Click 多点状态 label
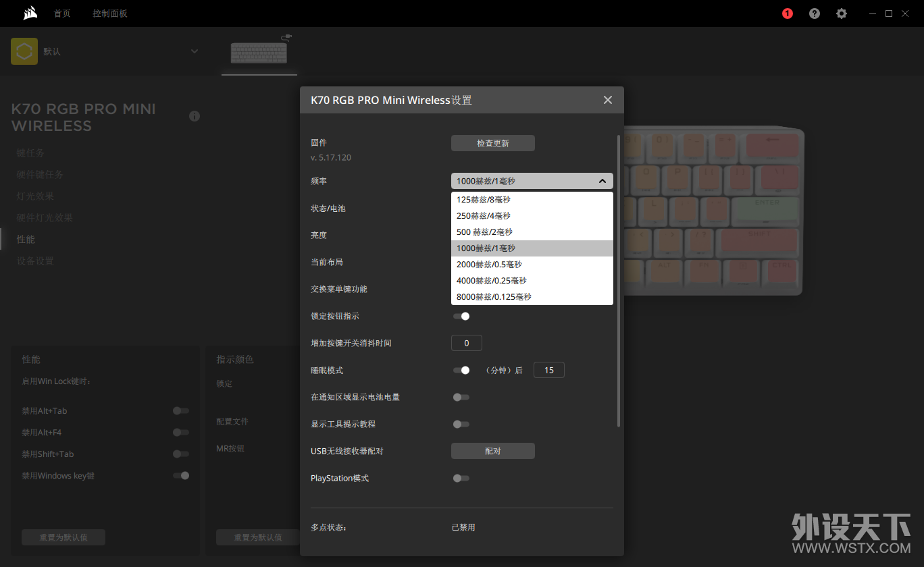Screen dimensions: 924x567 (x=329, y=527)
